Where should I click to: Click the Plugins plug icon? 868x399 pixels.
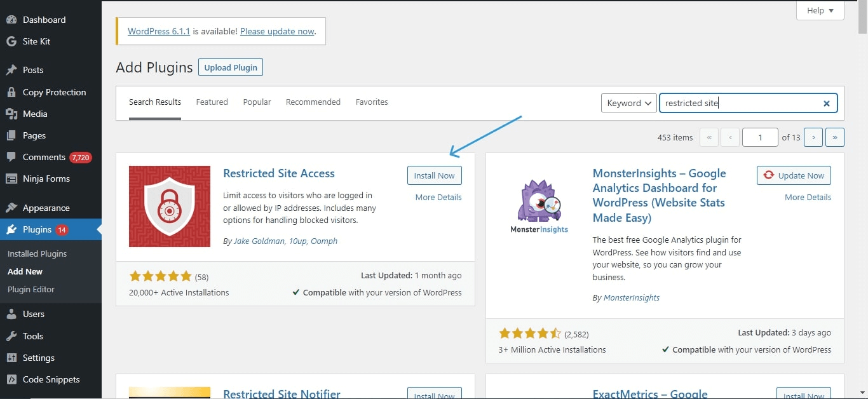[11, 229]
